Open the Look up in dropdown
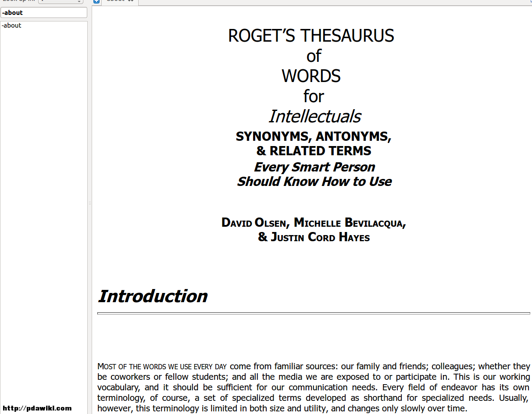Image resolution: width=532 pixels, height=414 pixels. pyautogui.click(x=61, y=1)
